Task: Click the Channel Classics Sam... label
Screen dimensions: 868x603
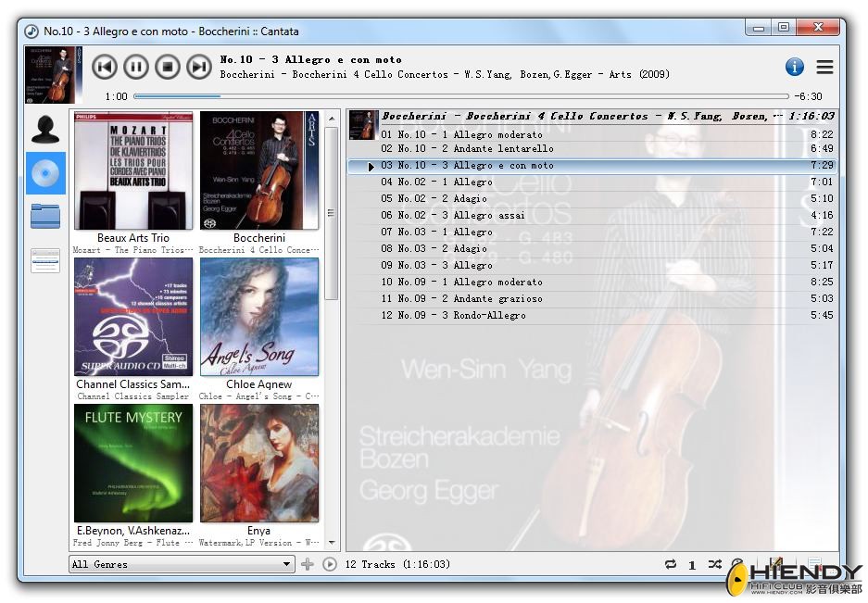Action: pos(133,383)
